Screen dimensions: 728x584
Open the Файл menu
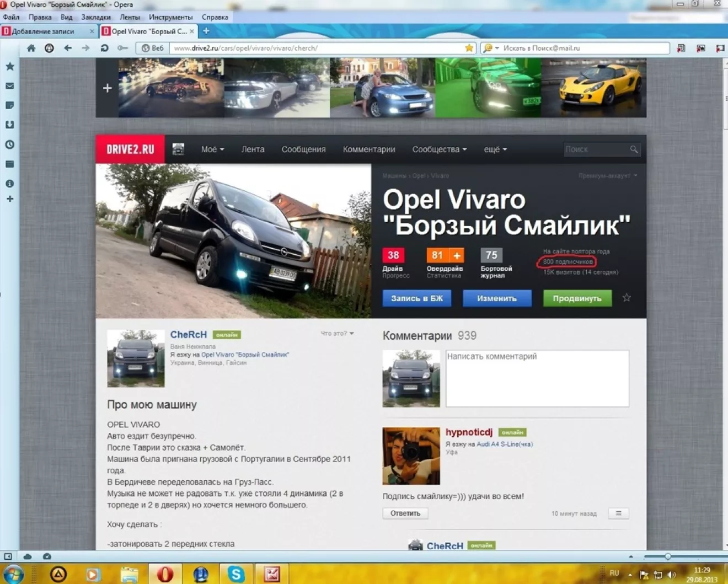coord(11,17)
